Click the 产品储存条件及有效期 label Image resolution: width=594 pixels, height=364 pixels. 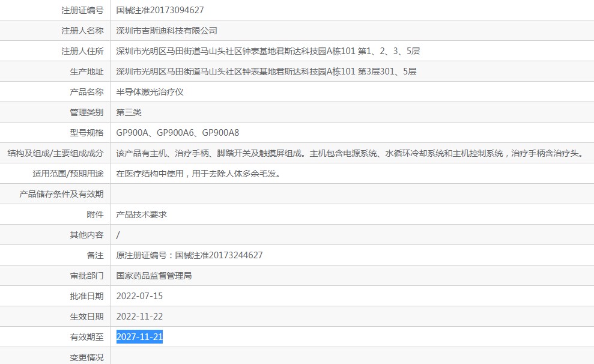point(61,194)
